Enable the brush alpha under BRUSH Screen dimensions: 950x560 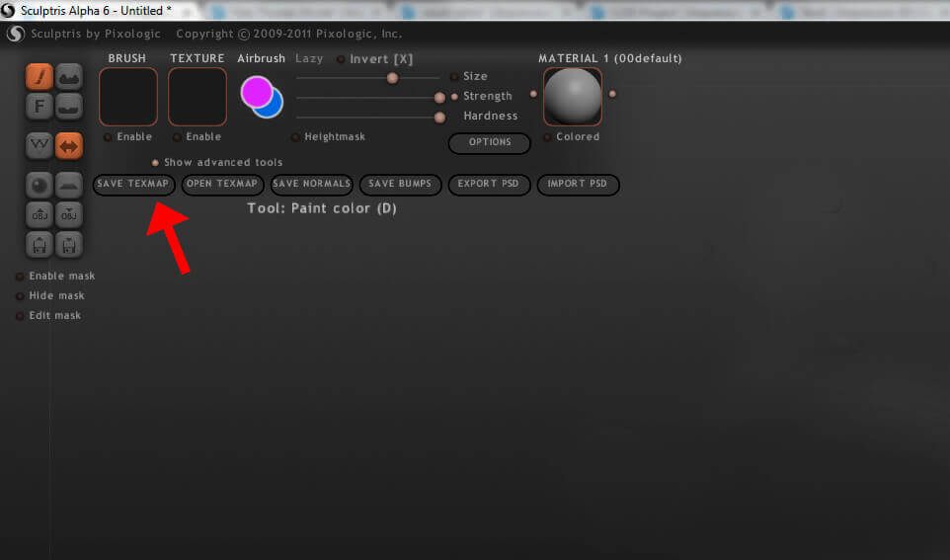pos(108,137)
